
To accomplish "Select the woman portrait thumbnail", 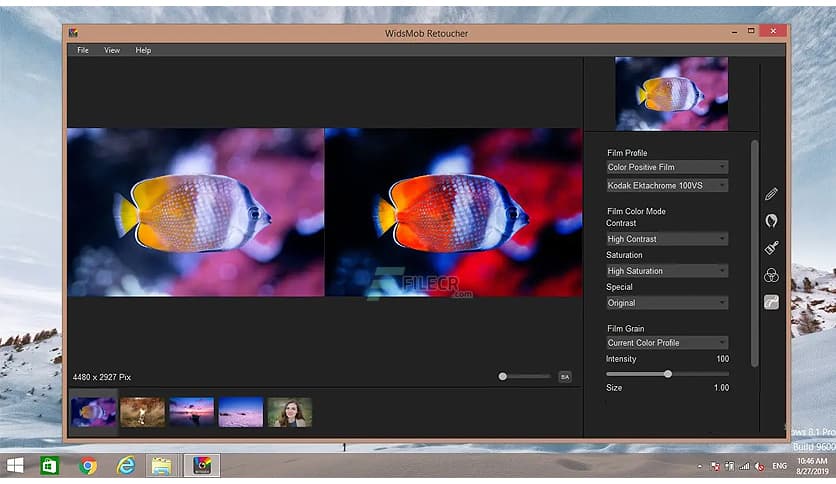I will (x=290, y=412).
